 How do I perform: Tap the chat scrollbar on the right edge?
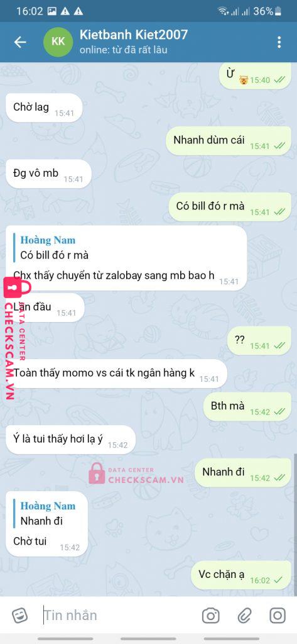(294, 525)
